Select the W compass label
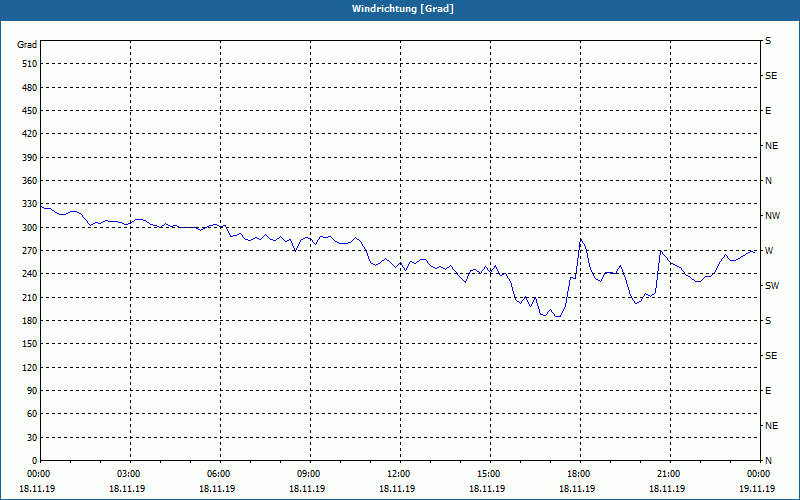This screenshot has height=500, width=800. [769, 251]
